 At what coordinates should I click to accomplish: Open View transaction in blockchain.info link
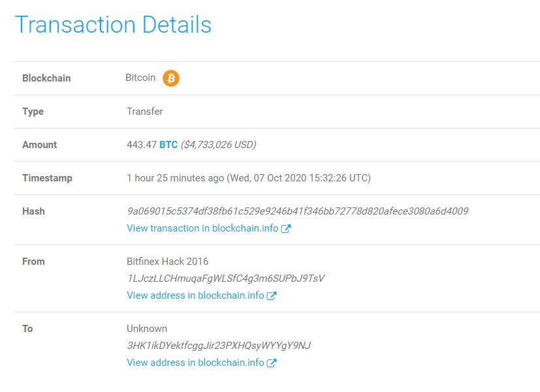pyautogui.click(x=202, y=228)
